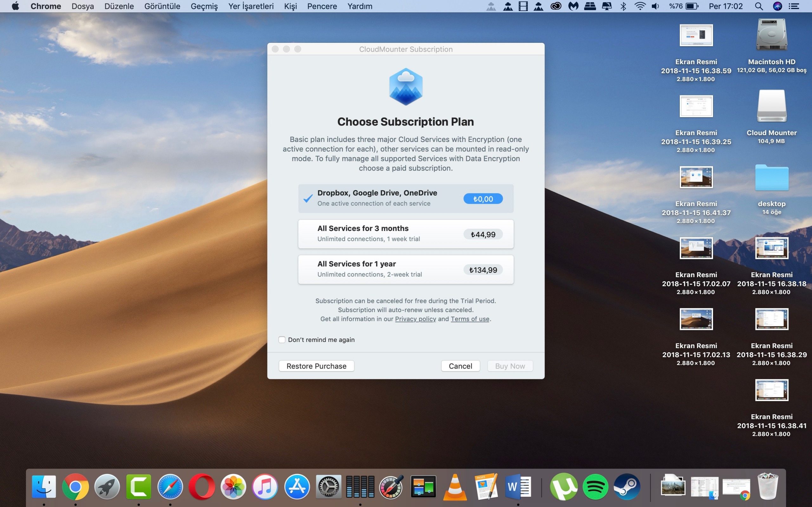Select All Services for 3 months plan

point(405,234)
